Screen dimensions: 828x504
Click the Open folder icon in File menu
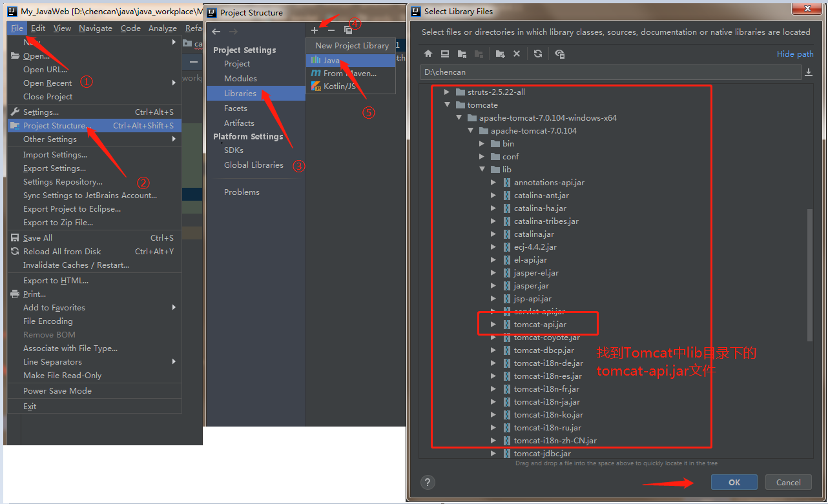click(x=16, y=56)
